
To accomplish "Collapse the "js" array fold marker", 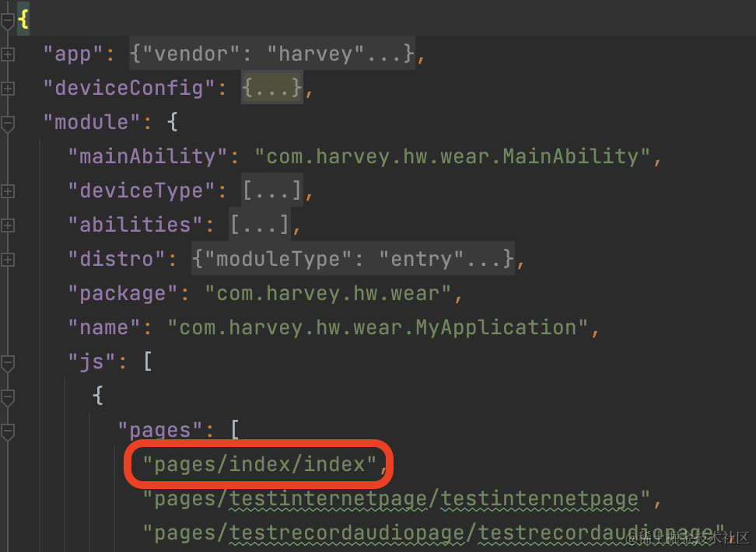I will tap(7, 363).
